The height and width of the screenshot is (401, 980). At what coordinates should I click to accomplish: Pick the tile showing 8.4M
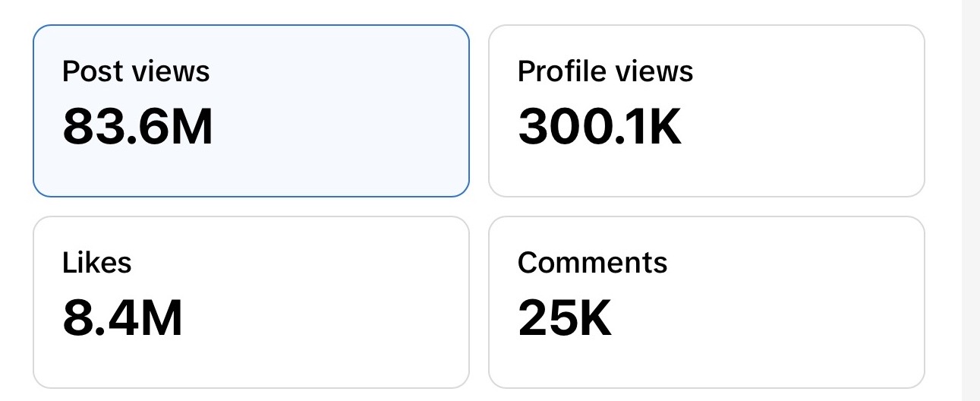(251, 302)
